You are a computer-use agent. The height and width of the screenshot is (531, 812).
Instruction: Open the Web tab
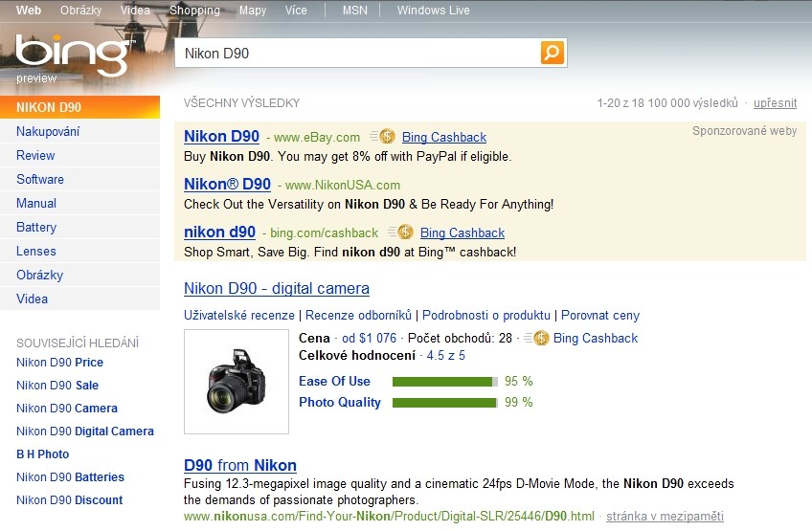(29, 10)
